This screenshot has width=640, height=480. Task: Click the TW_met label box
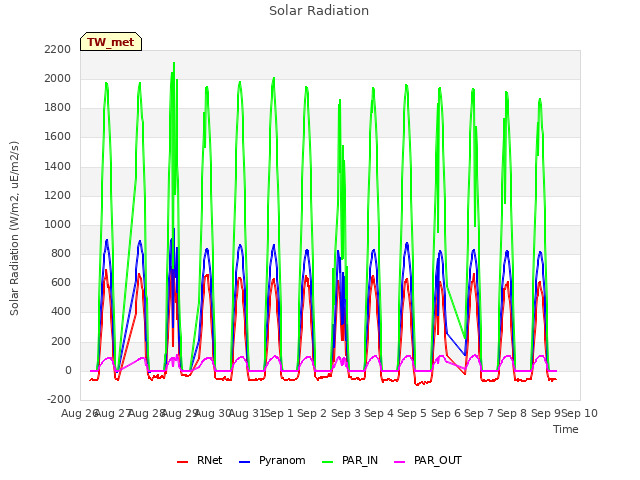point(111,42)
